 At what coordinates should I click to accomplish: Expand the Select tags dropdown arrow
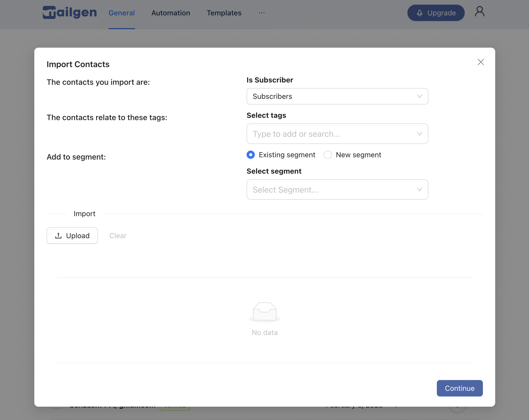pyautogui.click(x=419, y=134)
